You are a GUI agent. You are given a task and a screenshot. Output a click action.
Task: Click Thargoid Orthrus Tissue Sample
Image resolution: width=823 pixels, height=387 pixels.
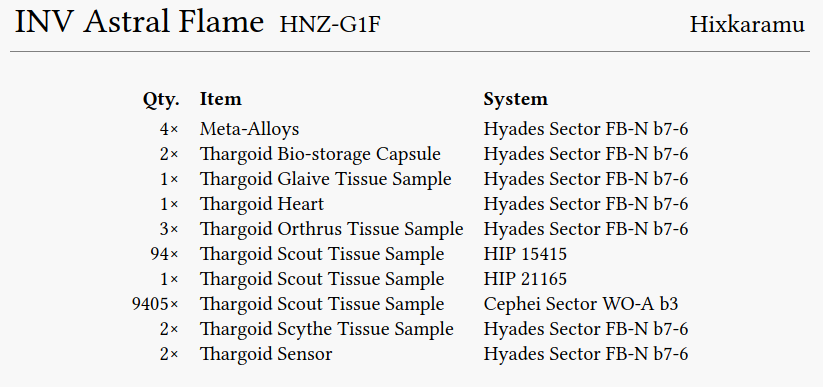[x=332, y=229]
